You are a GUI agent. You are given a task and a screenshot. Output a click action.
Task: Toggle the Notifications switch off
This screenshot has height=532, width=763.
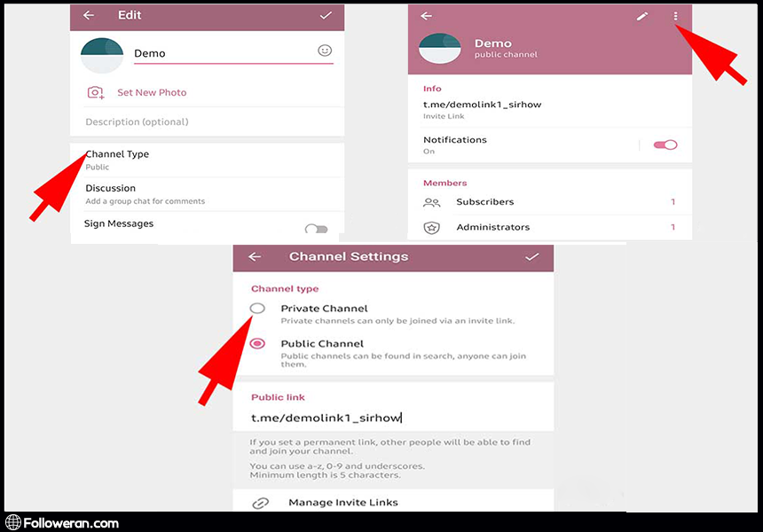pos(665,145)
